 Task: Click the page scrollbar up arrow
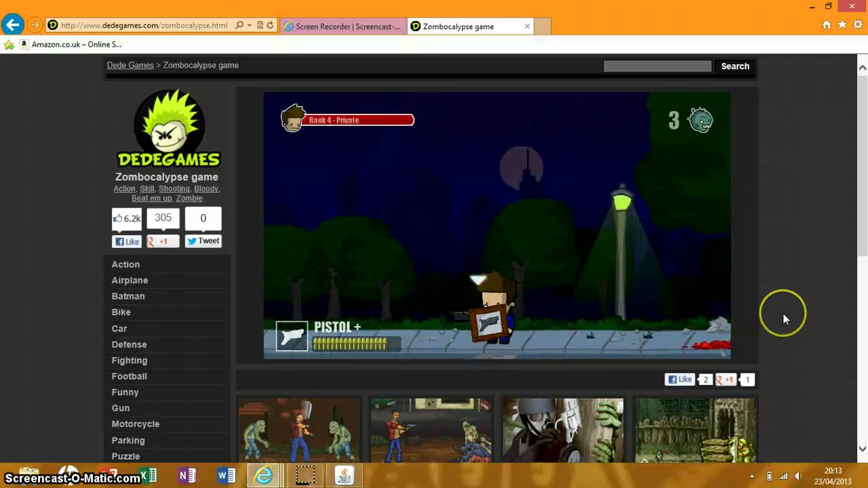click(x=863, y=68)
